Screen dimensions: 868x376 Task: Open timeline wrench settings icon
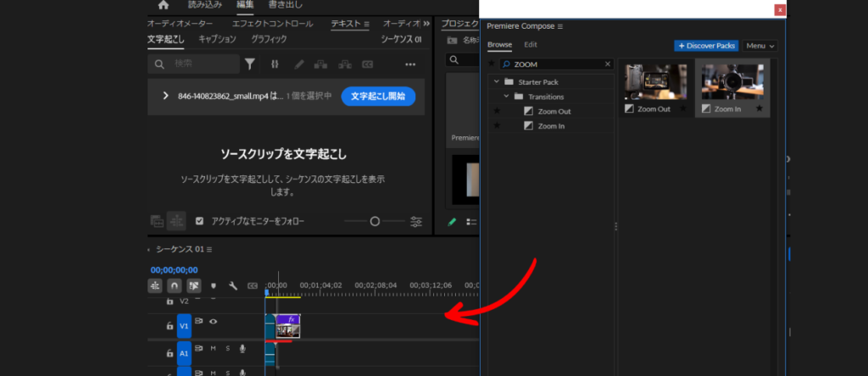pos(233,285)
